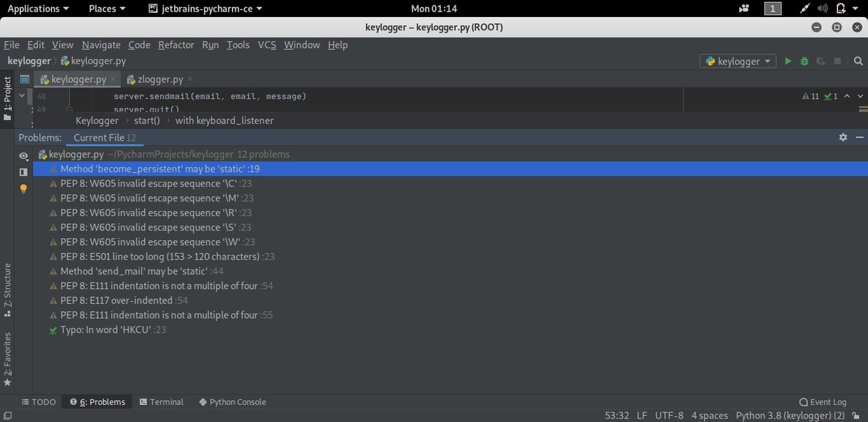Switch to workspace 1 indicator in the top bar
The image size is (868, 422).
click(772, 9)
